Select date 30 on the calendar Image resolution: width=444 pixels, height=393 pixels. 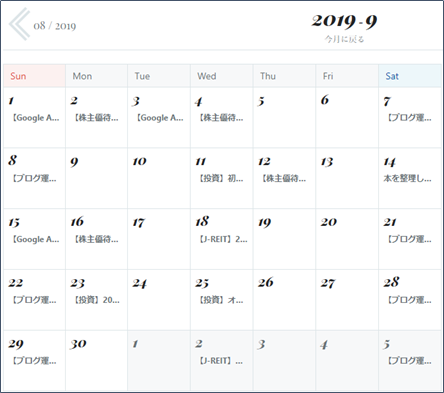(78, 344)
